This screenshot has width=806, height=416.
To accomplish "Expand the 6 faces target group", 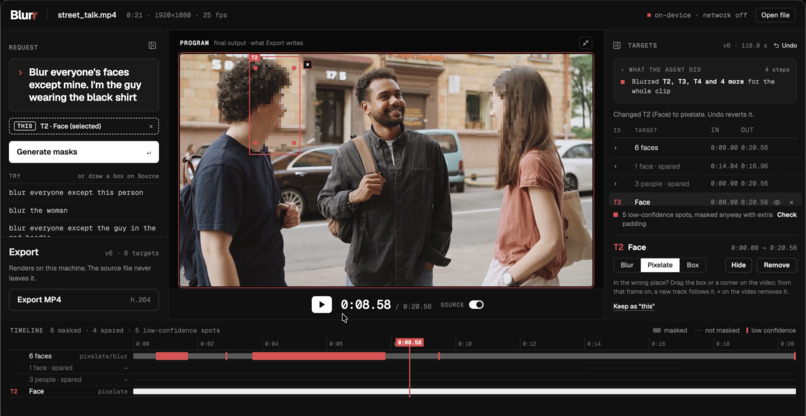I will [x=615, y=148].
